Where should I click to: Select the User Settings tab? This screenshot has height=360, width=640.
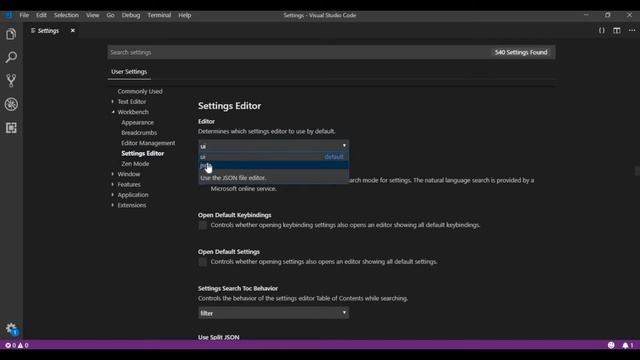click(129, 71)
